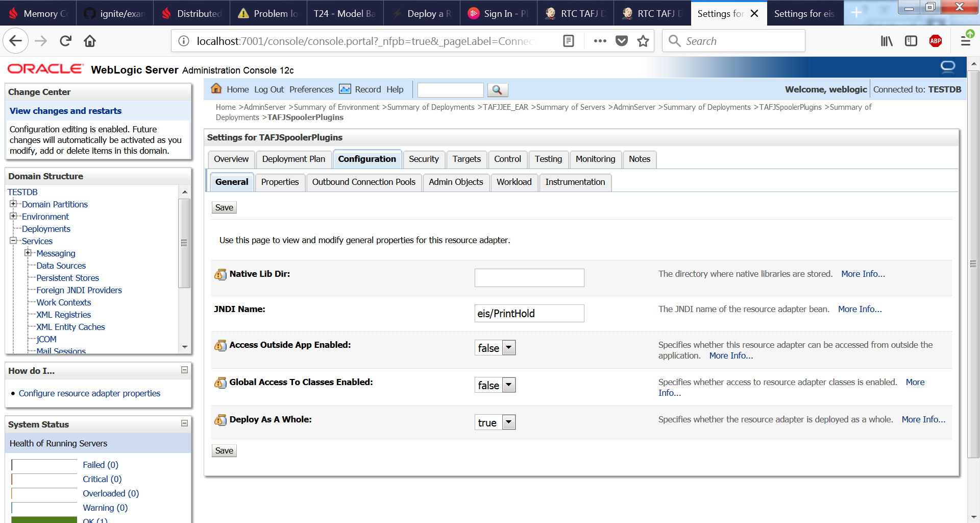Open a new browser tab
The width and height of the screenshot is (980, 523).
click(856, 13)
